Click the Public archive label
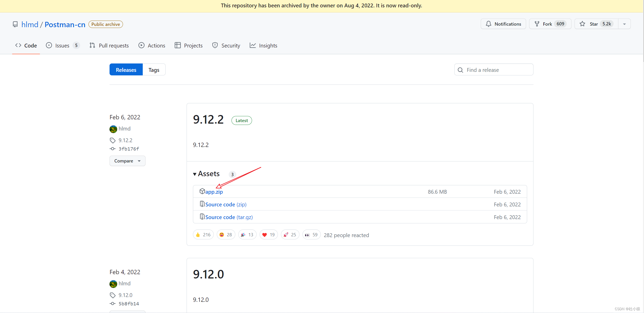Viewport: 644px width, 313px height. (x=106, y=24)
